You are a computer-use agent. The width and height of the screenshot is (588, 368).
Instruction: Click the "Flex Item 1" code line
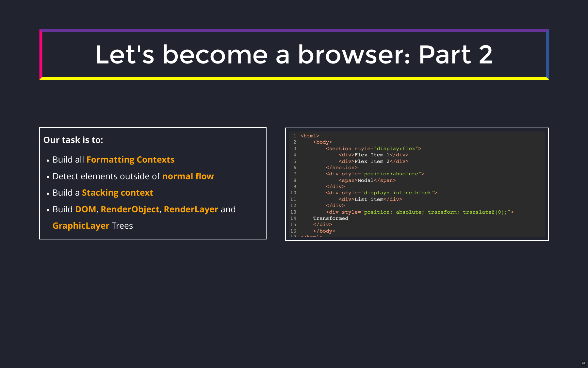tap(373, 155)
